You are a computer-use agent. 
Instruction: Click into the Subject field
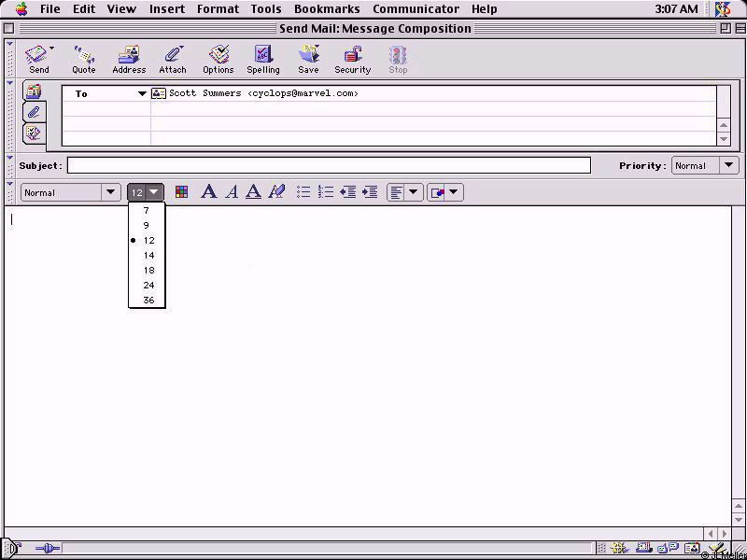329,166
